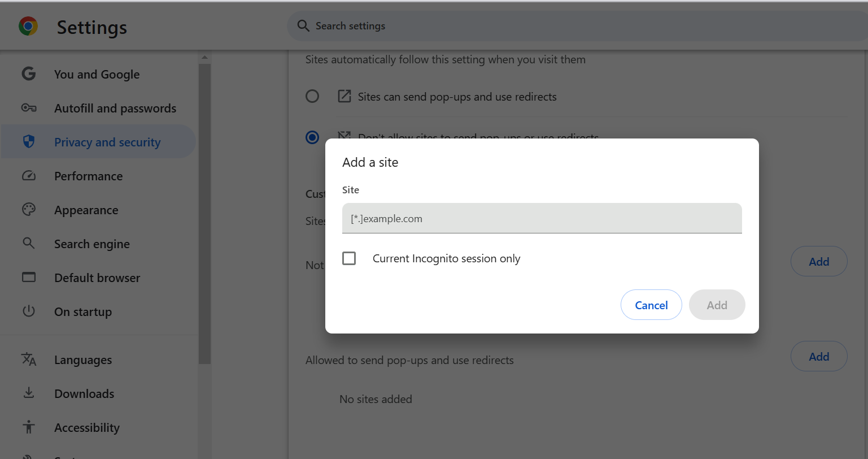Open the Search engine settings section
Image resolution: width=868 pixels, height=459 pixels.
(x=91, y=244)
